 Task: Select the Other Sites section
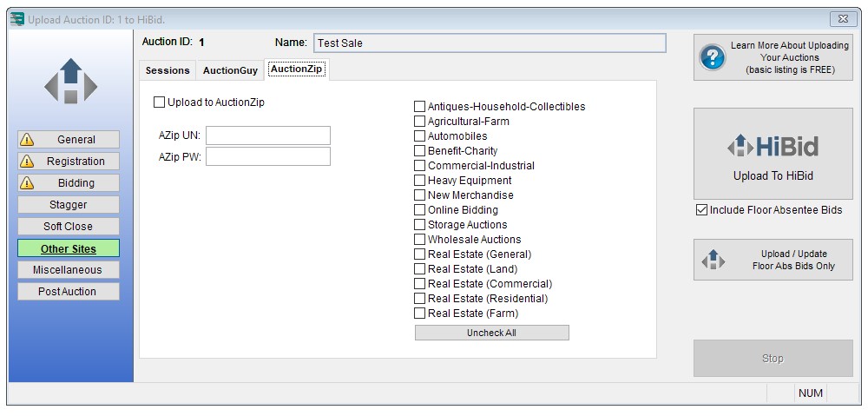tap(68, 248)
